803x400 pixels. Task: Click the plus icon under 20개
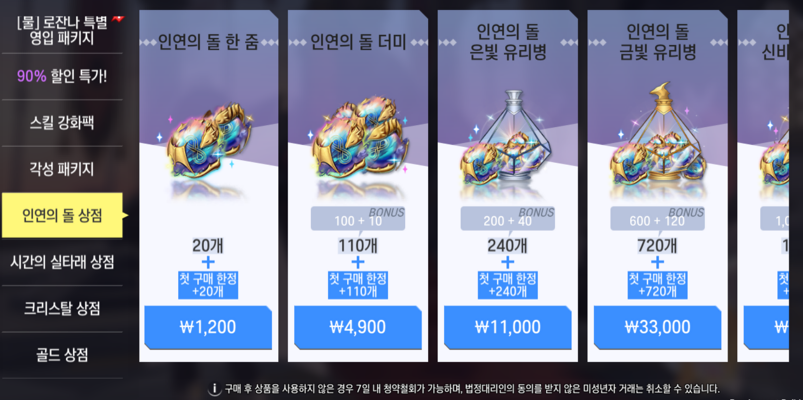tap(208, 262)
